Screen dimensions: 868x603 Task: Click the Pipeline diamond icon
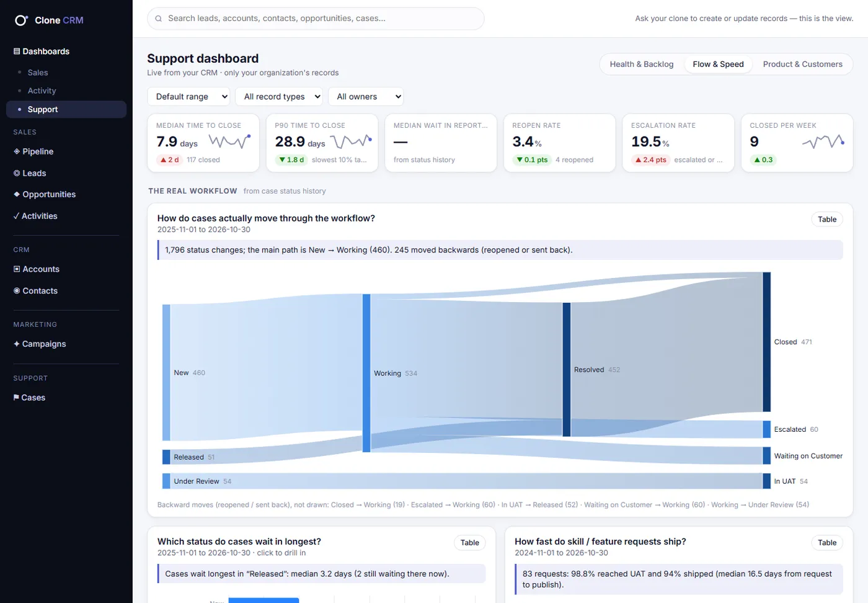coord(17,151)
